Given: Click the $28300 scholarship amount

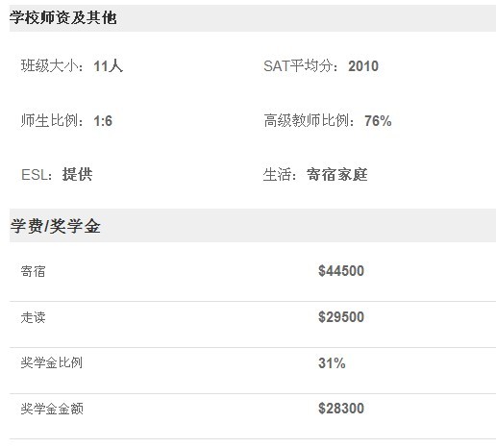Looking at the screenshot, I should [x=341, y=409].
